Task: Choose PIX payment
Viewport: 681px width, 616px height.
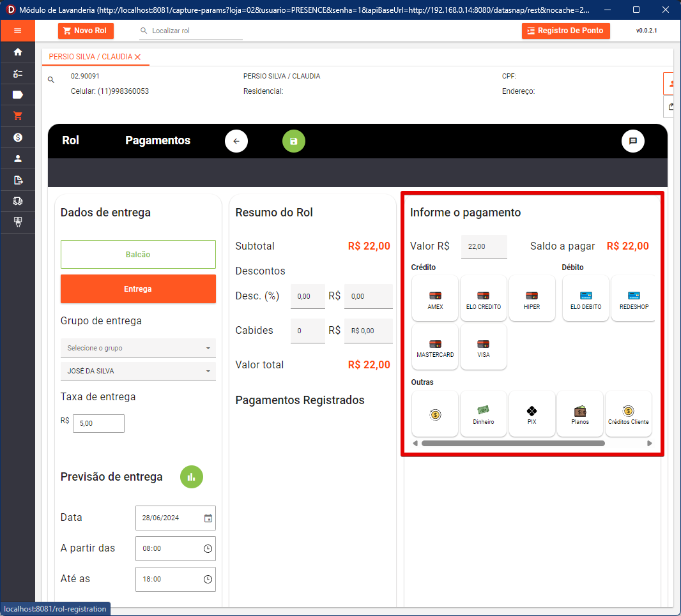Action: tap(532, 414)
